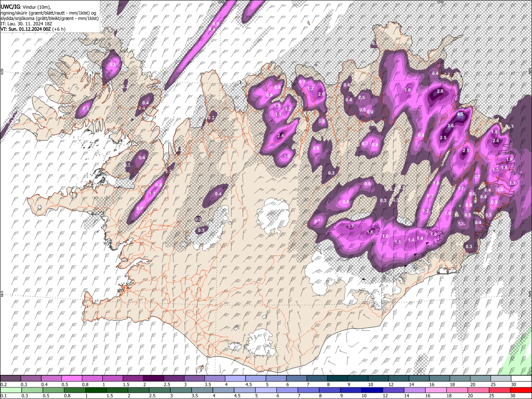Click the 'slydda/snjókoma (grátt/bleikt/grænt - mm/1klst)' description line
This screenshot has width=532, height=399.
(x=49, y=18)
